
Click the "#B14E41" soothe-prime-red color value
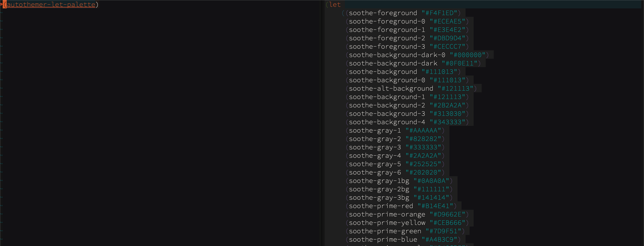tap(435, 206)
